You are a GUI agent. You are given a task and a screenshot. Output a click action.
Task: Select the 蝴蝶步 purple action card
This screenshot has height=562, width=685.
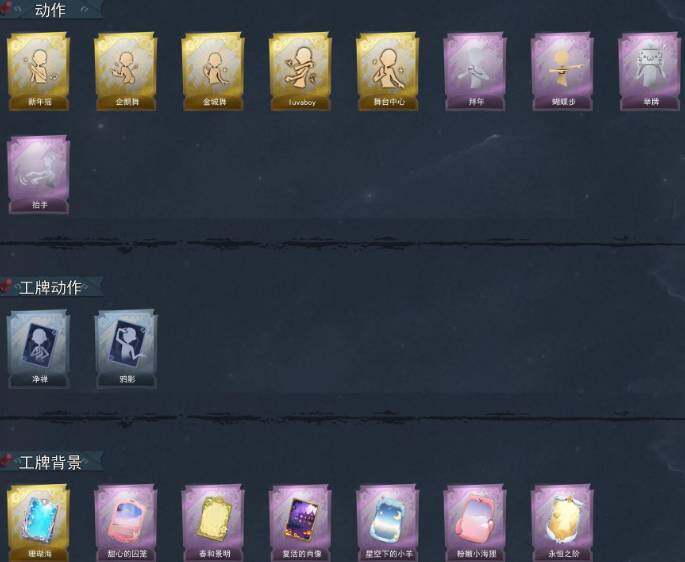563,71
